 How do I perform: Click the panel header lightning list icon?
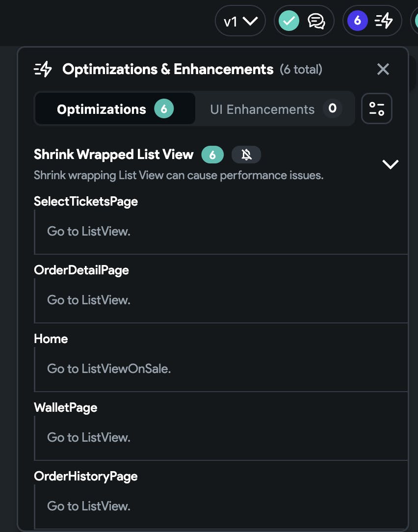[43, 69]
